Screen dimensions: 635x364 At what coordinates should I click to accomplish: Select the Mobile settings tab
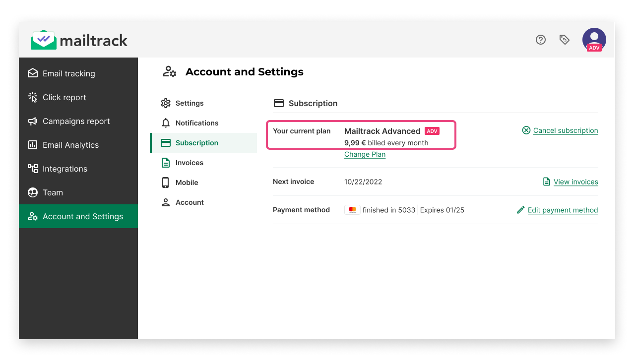pyautogui.click(x=187, y=182)
